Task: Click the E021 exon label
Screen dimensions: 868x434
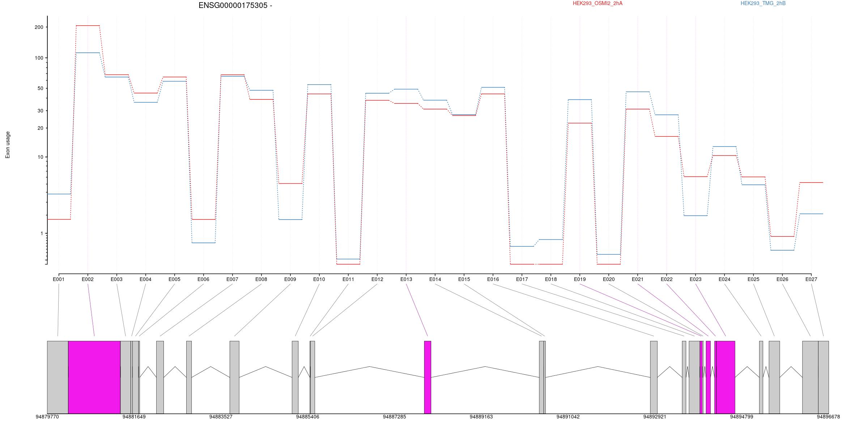Action: 638,279
